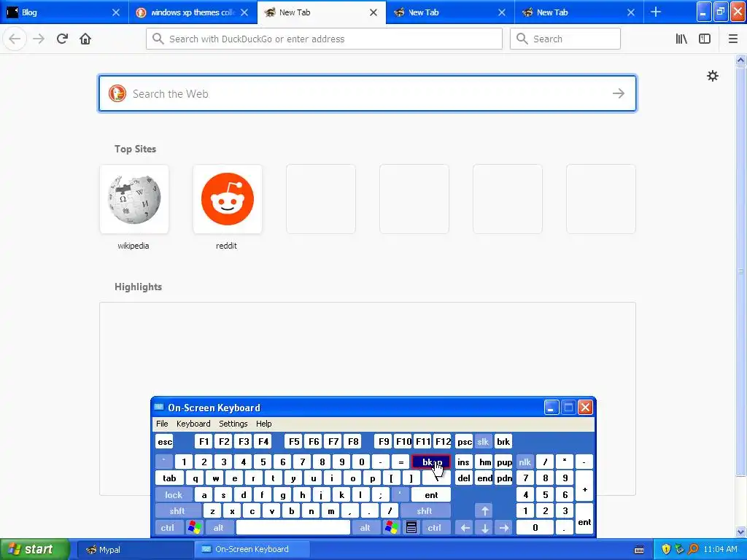Click the Search the Web input field
The width and height of the screenshot is (747, 560).
pyautogui.click(x=368, y=93)
